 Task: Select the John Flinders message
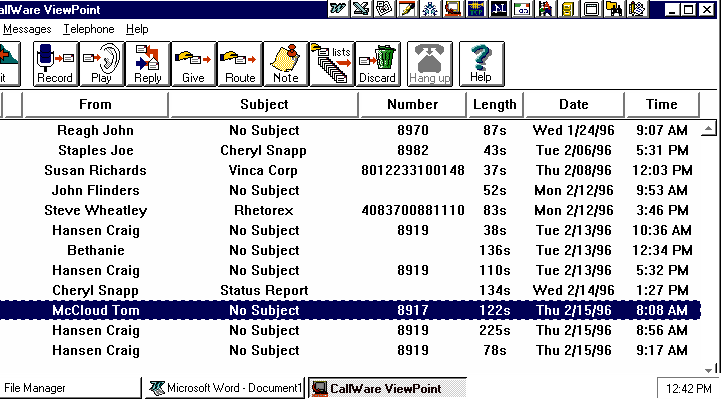point(350,190)
